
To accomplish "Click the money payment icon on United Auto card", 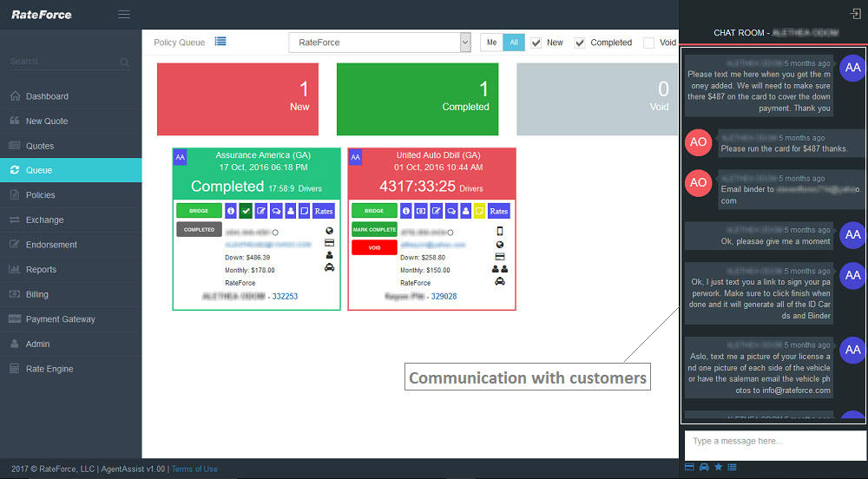I will tap(421, 211).
